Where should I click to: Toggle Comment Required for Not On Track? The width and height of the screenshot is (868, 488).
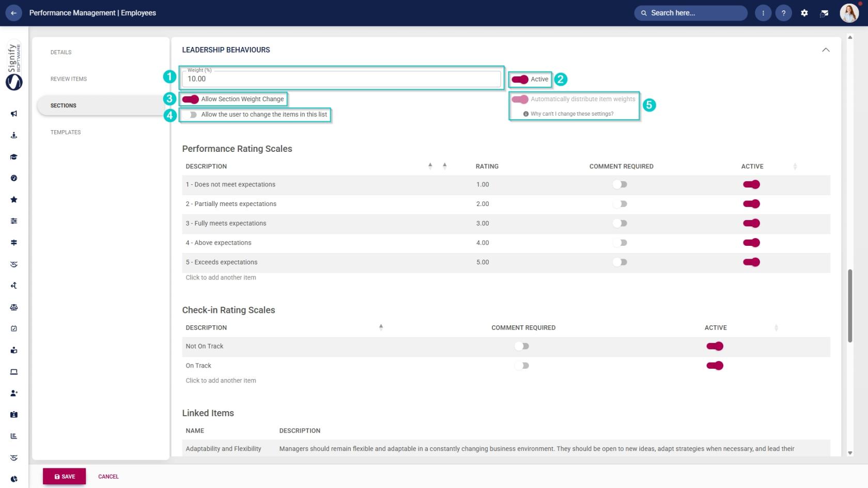tap(522, 346)
